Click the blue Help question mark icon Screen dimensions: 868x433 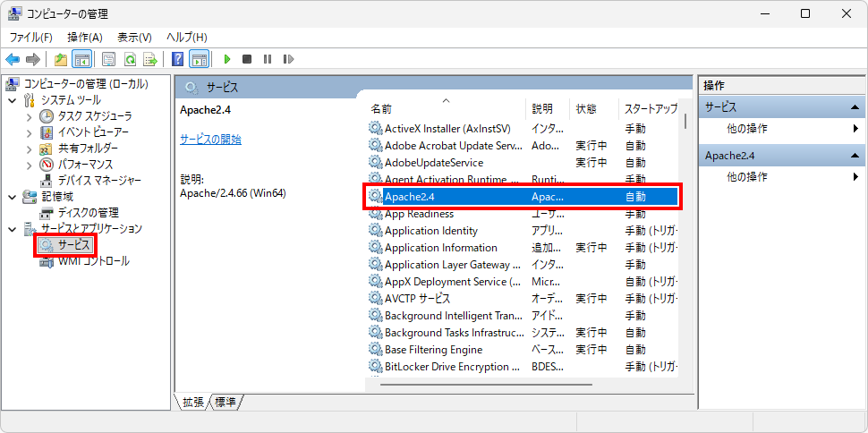[178, 59]
